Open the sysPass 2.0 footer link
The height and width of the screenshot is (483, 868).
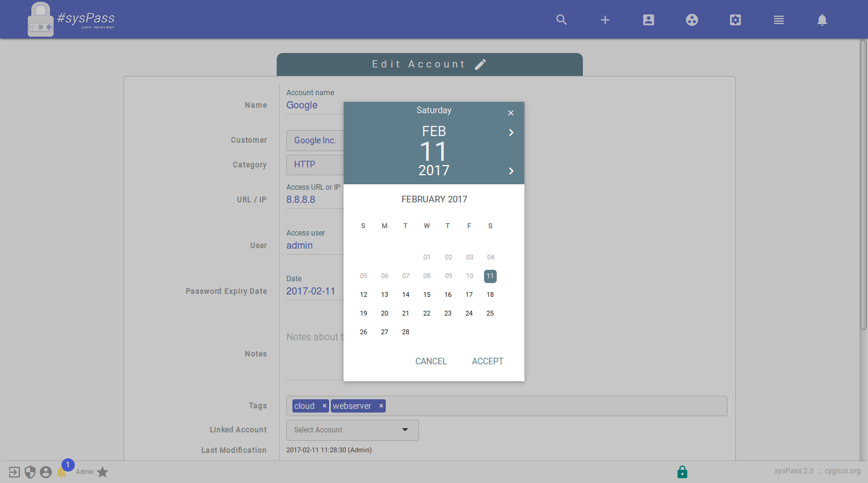tap(794, 471)
